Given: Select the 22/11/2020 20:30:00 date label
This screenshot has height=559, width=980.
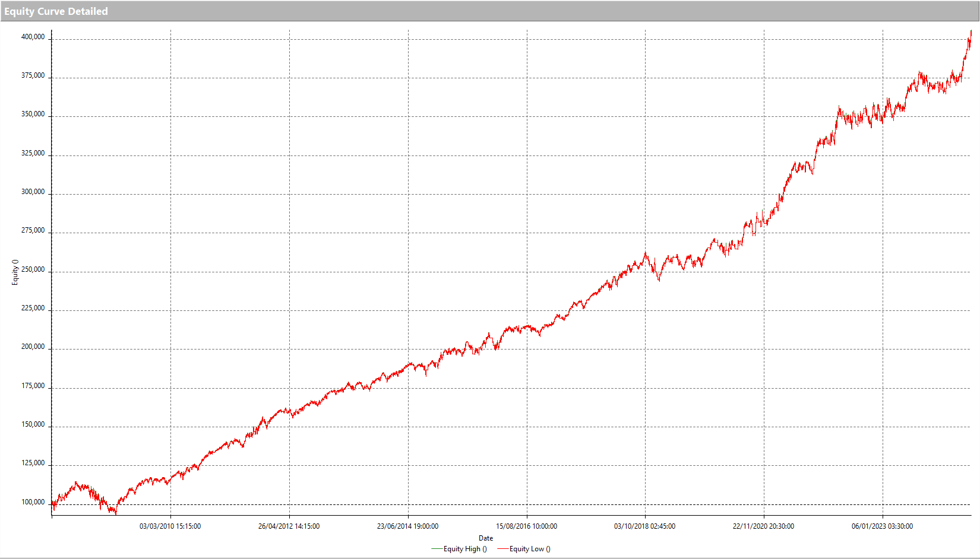Looking at the screenshot, I should point(763,526).
